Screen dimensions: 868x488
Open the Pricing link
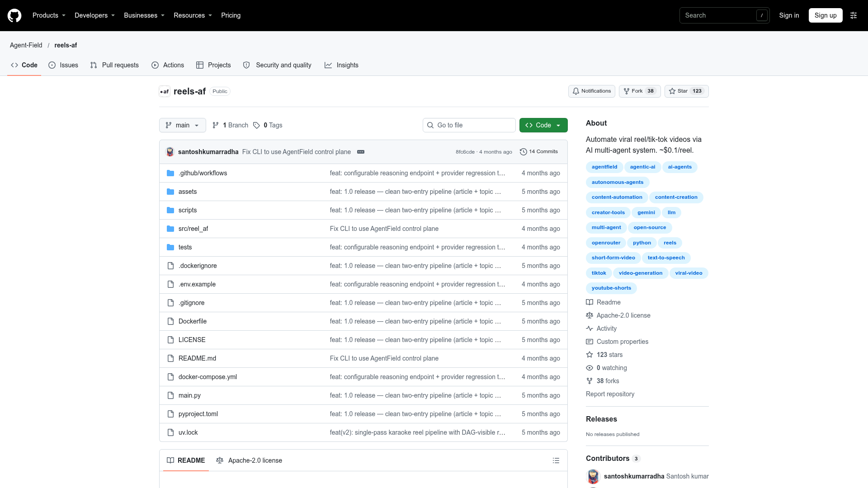[231, 15]
